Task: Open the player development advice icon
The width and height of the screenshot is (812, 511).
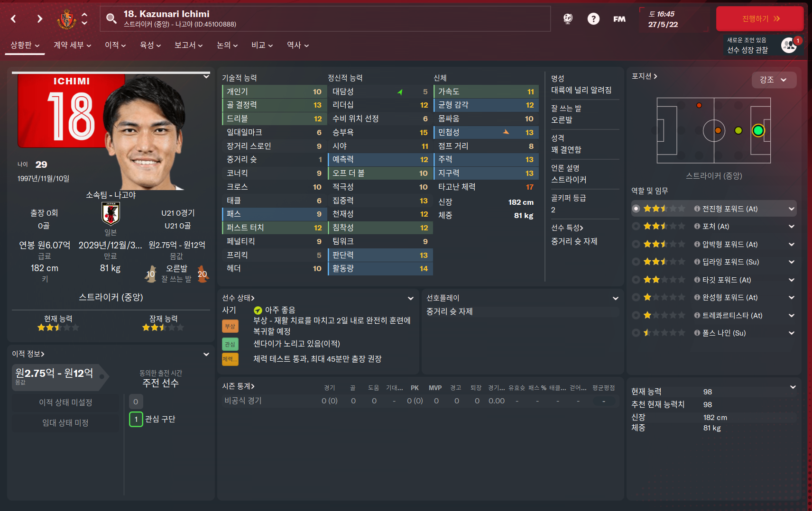Action: click(789, 45)
